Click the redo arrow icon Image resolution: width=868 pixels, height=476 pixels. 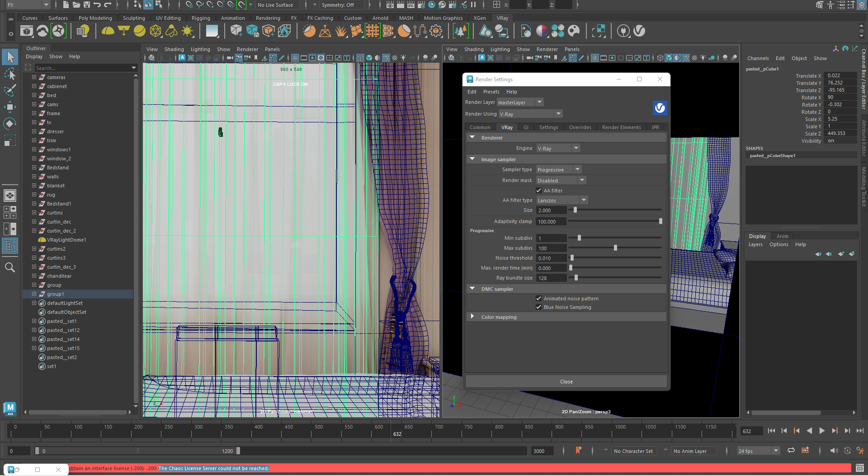pos(108,5)
